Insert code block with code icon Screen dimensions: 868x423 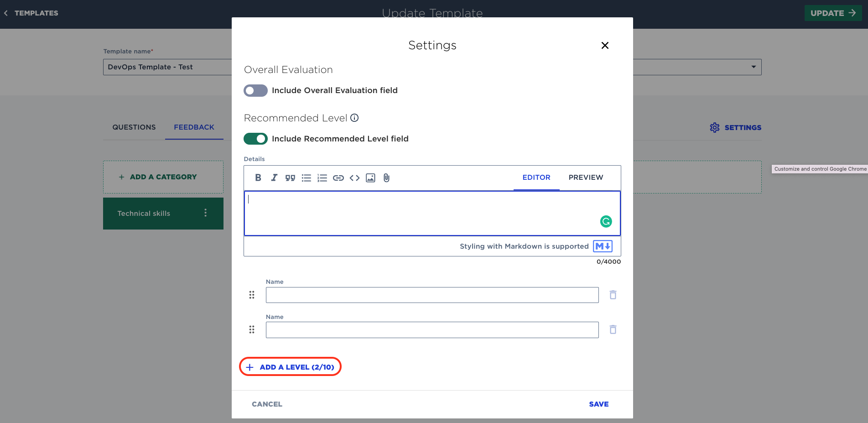[354, 178]
